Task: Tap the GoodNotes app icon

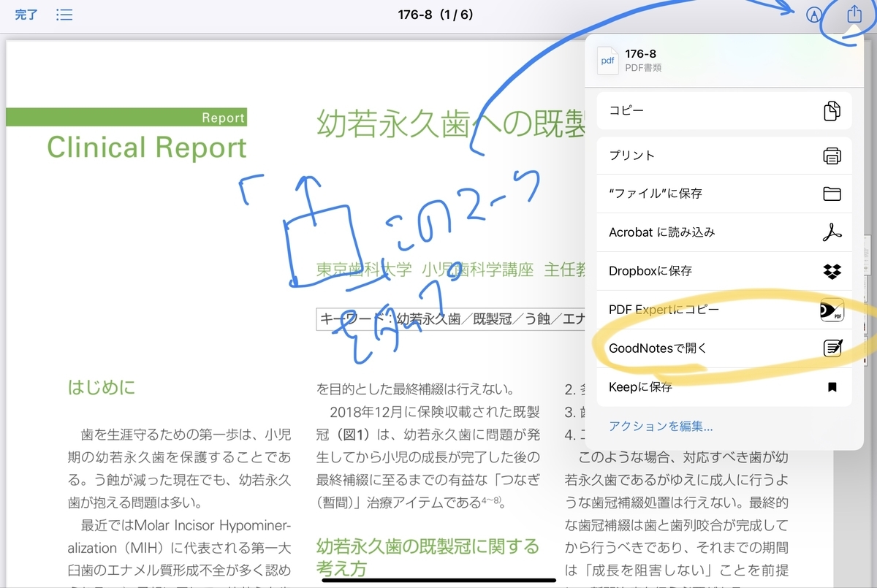Action: [x=832, y=348]
